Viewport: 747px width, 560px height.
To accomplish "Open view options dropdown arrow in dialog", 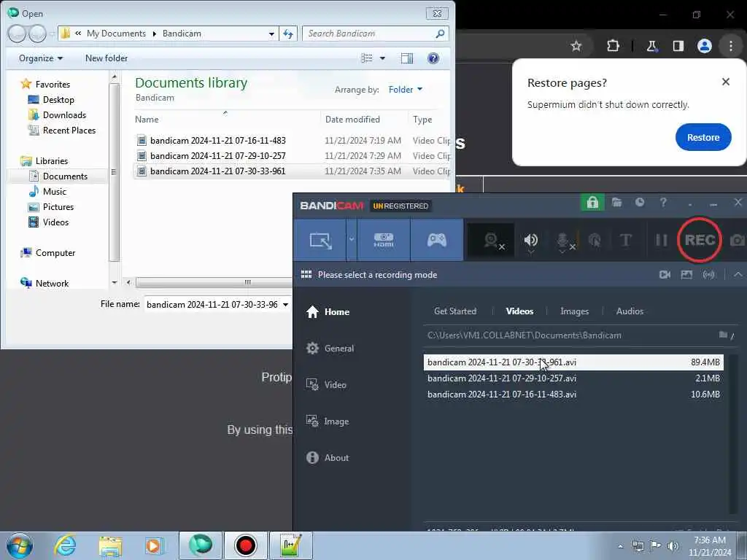I will [382, 58].
